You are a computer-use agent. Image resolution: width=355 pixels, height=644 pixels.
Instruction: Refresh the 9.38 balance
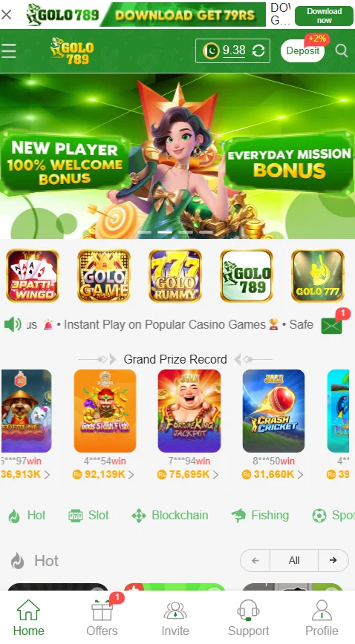tap(258, 51)
